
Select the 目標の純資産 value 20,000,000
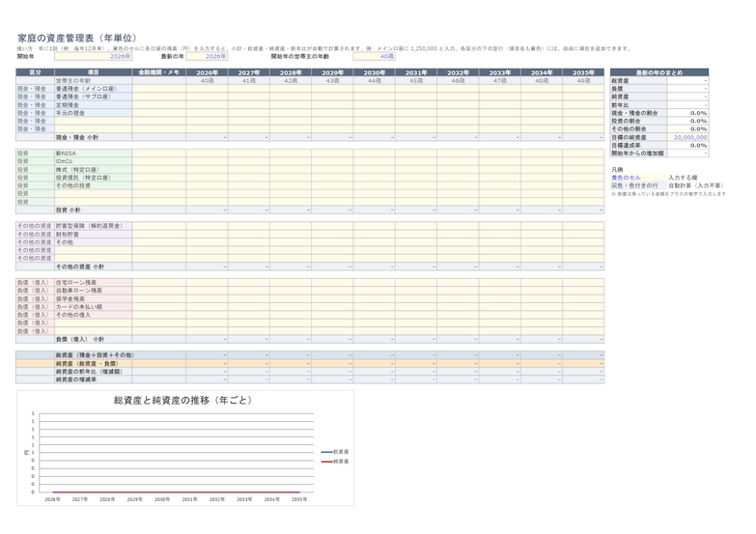(687, 137)
